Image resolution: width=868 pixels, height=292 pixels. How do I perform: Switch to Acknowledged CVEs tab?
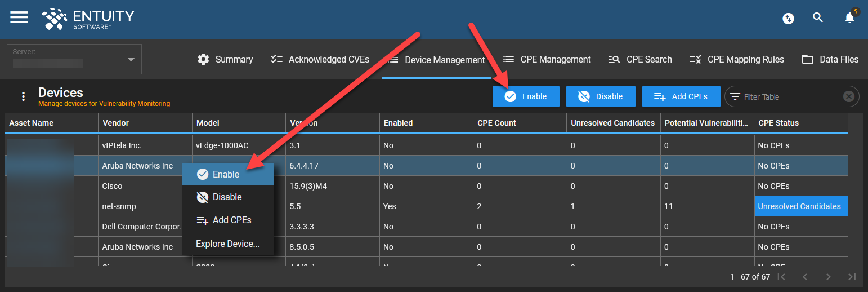coord(320,59)
